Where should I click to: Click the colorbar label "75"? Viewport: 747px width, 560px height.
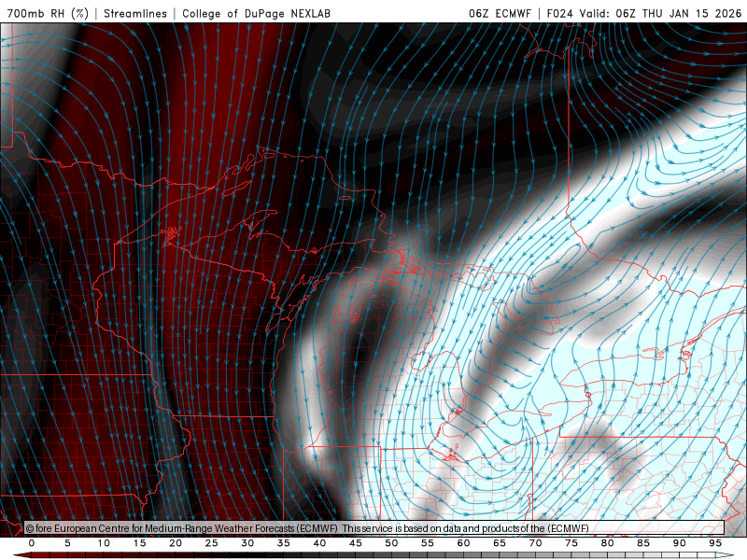coord(571,543)
